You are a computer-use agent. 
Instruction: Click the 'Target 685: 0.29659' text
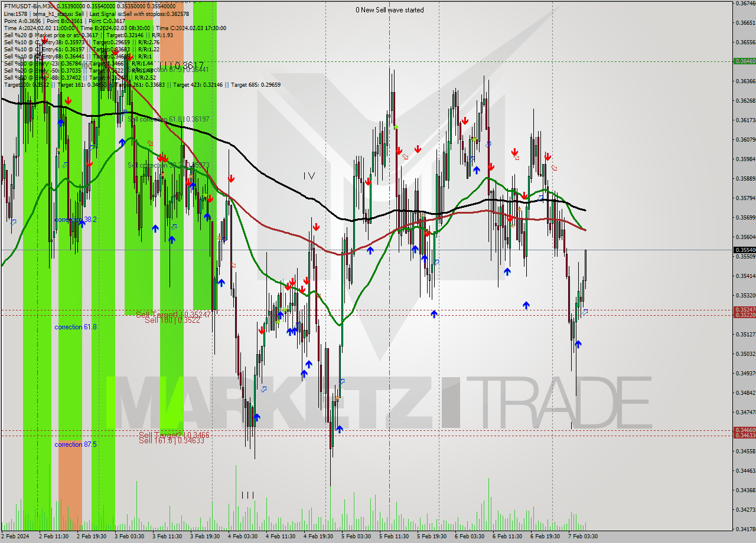[x=256, y=84]
